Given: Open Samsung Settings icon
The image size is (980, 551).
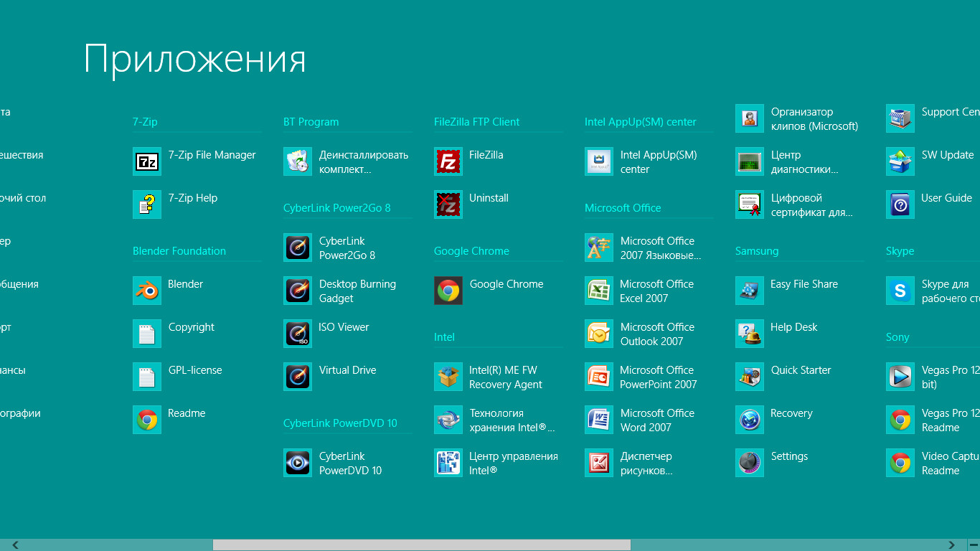Looking at the screenshot, I should 750,463.
